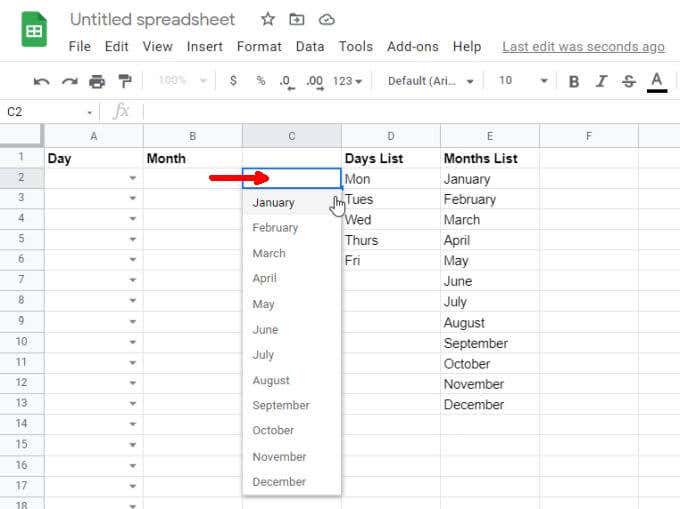
Task: Toggle italic formatting
Action: pos(601,81)
